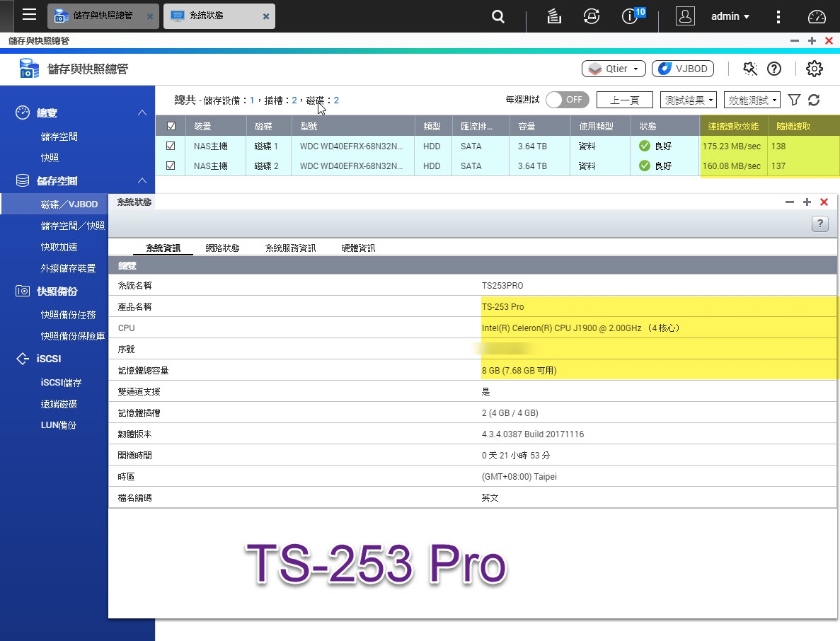
Task: Open storage manager settings gear
Action: [x=815, y=69]
